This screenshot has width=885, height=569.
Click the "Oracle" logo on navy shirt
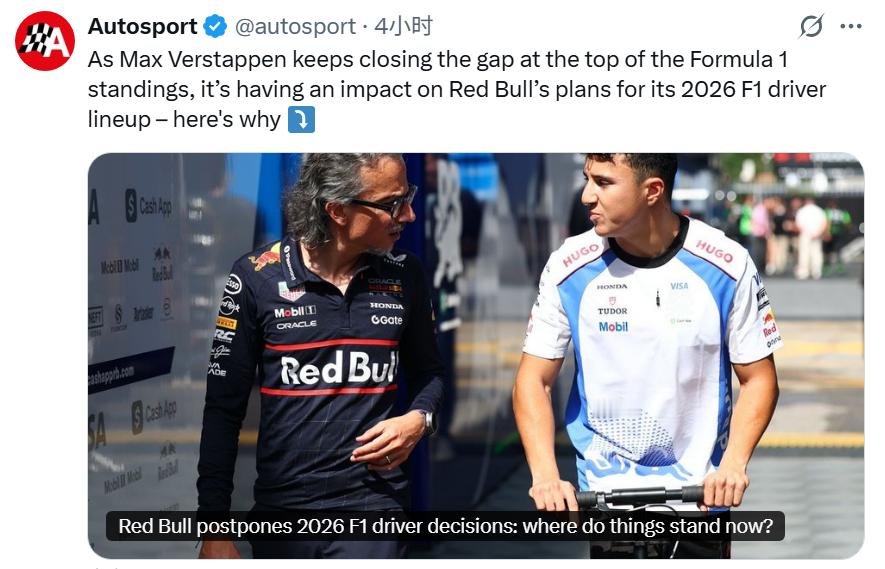tap(296, 325)
